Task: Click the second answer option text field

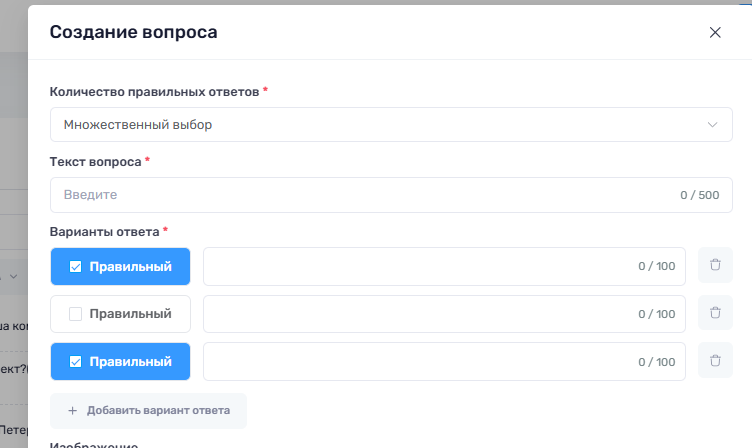Action: (444, 314)
